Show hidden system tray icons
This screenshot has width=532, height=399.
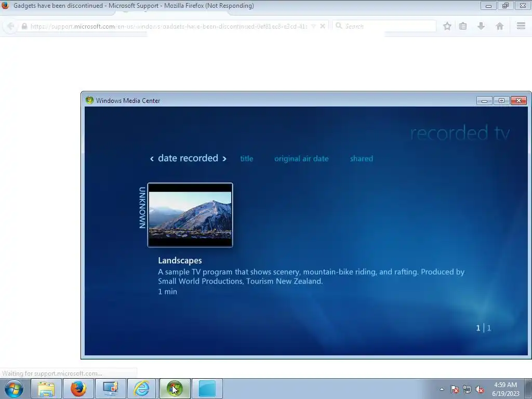442,389
